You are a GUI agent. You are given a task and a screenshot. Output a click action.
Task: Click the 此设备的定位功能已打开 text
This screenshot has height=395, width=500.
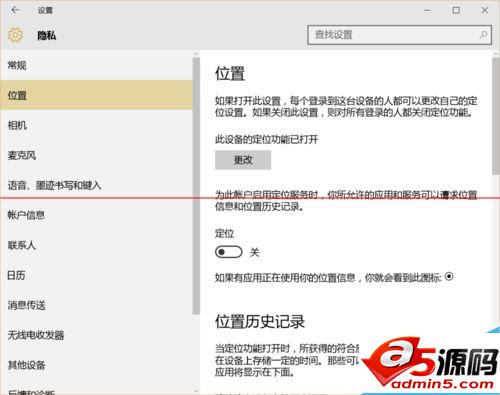[x=266, y=139]
